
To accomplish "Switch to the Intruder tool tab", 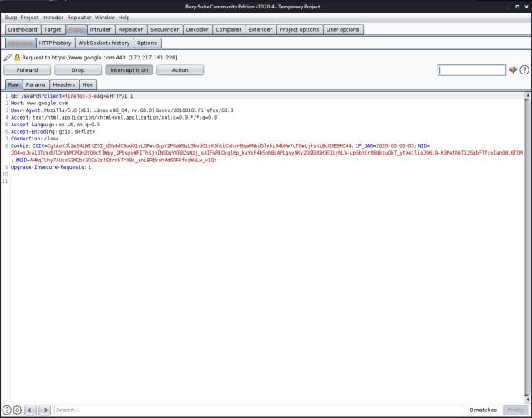I will pos(100,29).
